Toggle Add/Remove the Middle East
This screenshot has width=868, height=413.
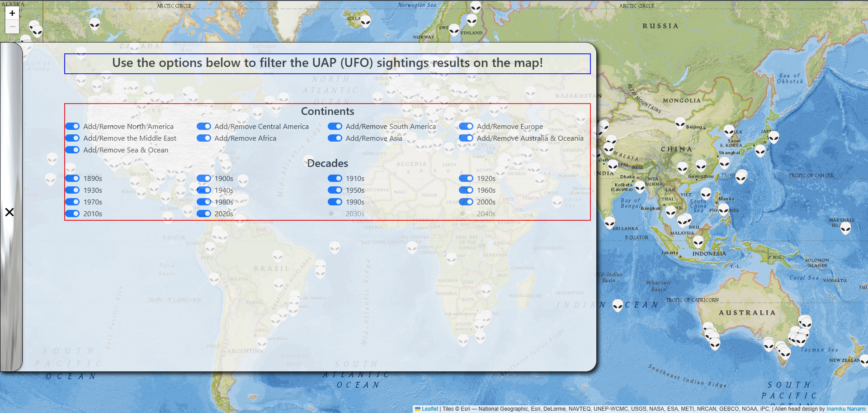[x=72, y=138]
